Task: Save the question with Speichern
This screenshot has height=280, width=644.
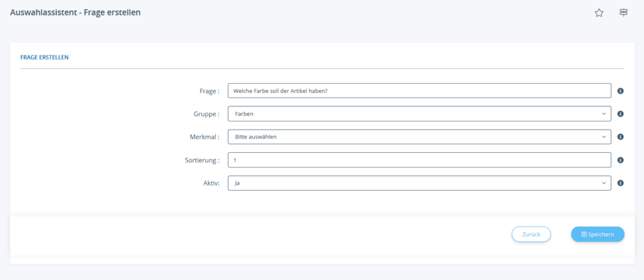Action: (597, 234)
